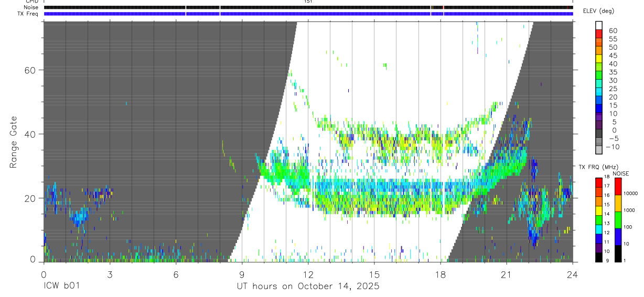Image resolution: width=644 pixels, height=297 pixels.
Task: Click the red top segment of the TX FRQ color bar
Action: click(599, 182)
